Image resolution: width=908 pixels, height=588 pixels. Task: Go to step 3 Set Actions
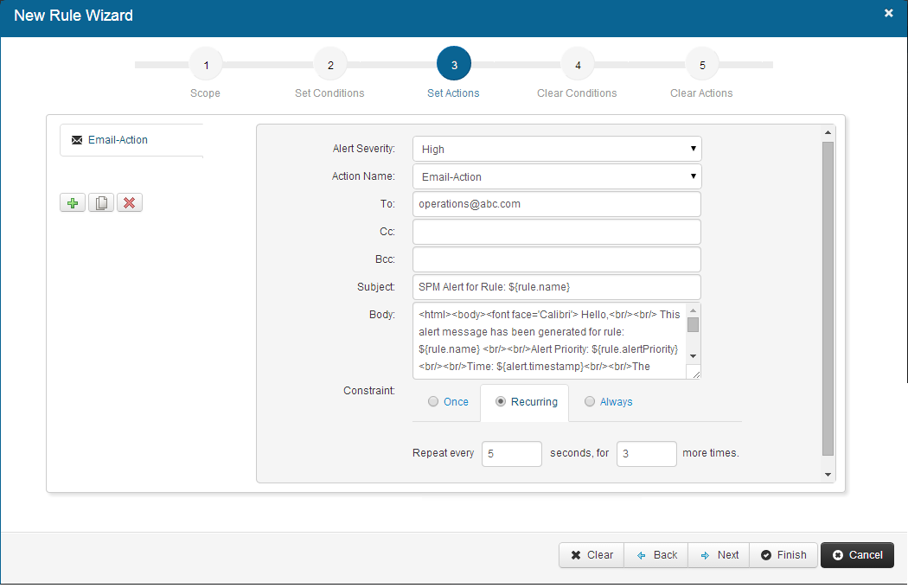pyautogui.click(x=454, y=64)
